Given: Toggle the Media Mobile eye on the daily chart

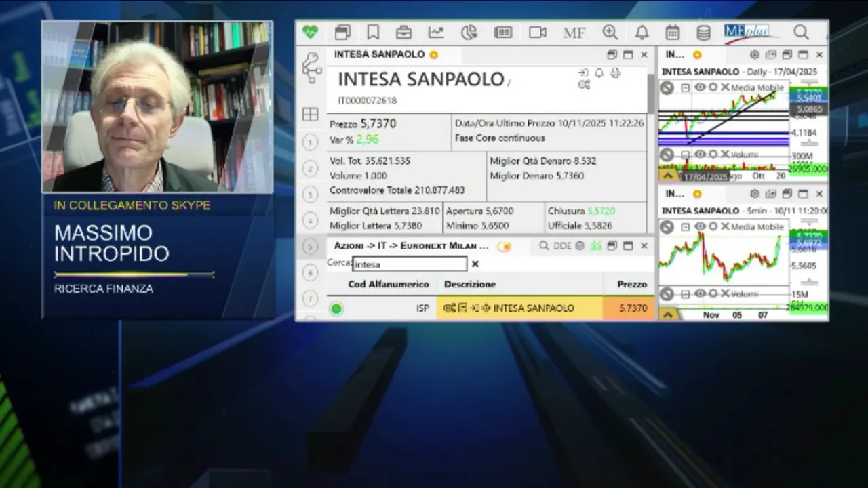Looking at the screenshot, I should (x=700, y=87).
